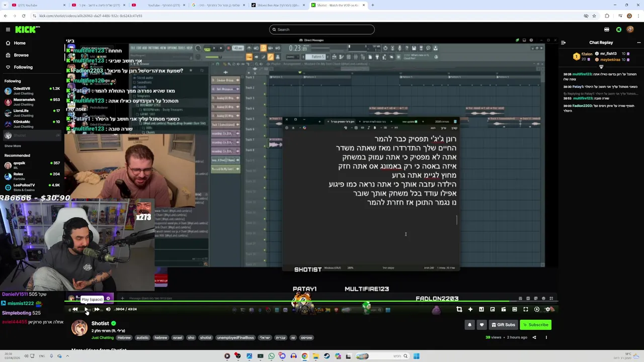Open WhatsApp in the Windows taskbar
This screenshot has height=362, width=644.
click(x=271, y=356)
